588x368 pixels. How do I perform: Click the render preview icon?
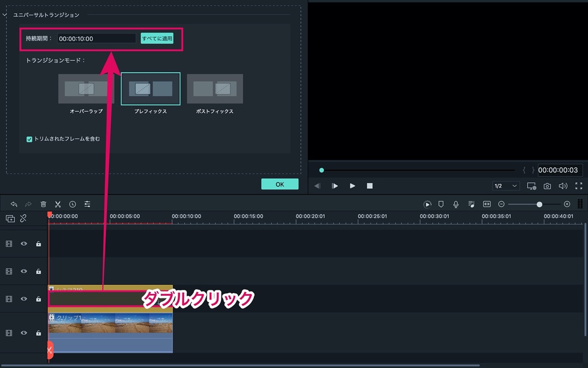tap(427, 204)
